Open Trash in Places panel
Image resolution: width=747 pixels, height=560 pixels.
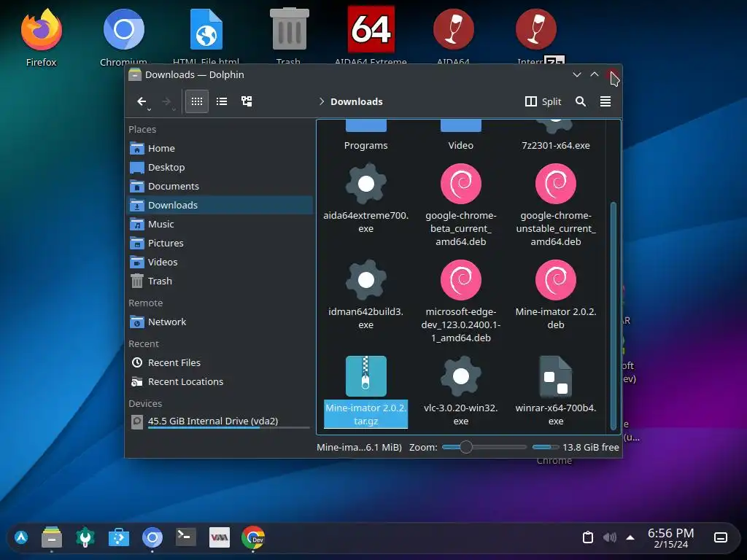(x=220, y=281)
